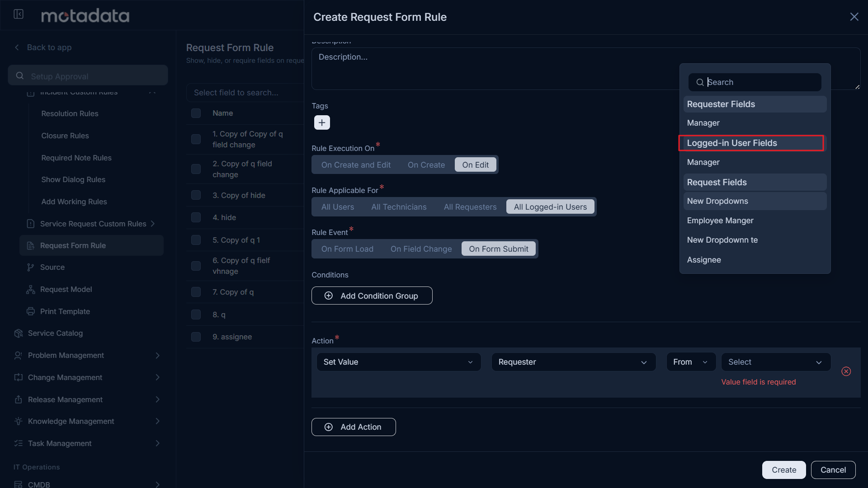Screen dimensions: 868x488
Task: Click the Release Management icon
Action: 19,399
